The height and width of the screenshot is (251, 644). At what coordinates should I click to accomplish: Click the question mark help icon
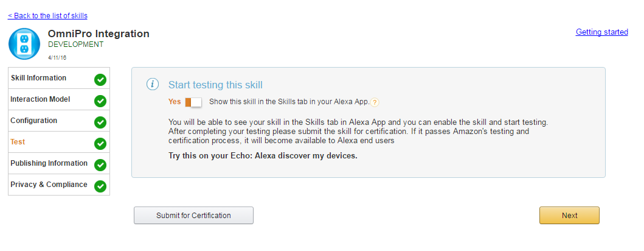click(x=375, y=102)
